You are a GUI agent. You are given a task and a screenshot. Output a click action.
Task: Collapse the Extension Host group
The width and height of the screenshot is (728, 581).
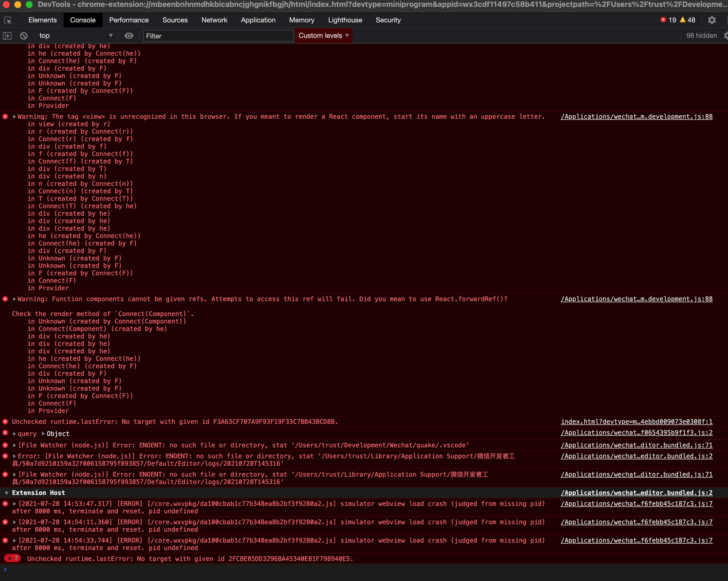tap(6, 493)
